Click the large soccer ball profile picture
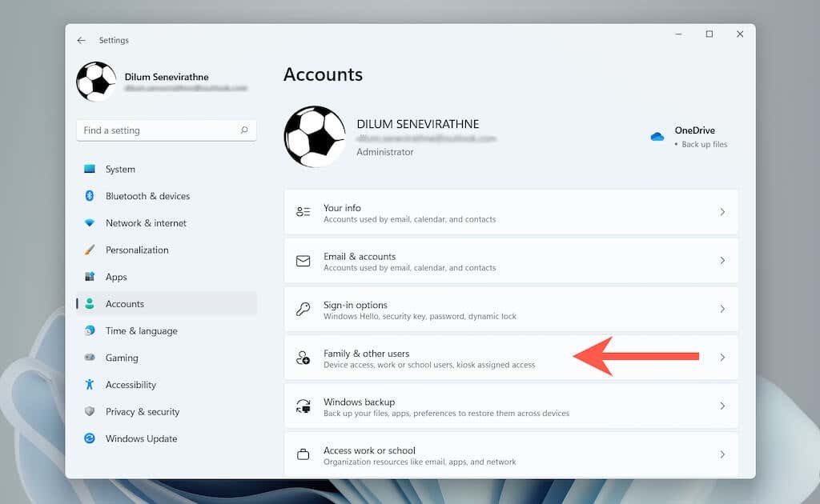The image size is (820, 504). tap(315, 136)
